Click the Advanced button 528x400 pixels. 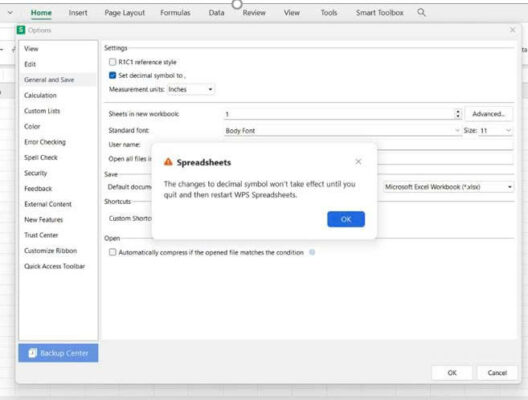pos(489,114)
